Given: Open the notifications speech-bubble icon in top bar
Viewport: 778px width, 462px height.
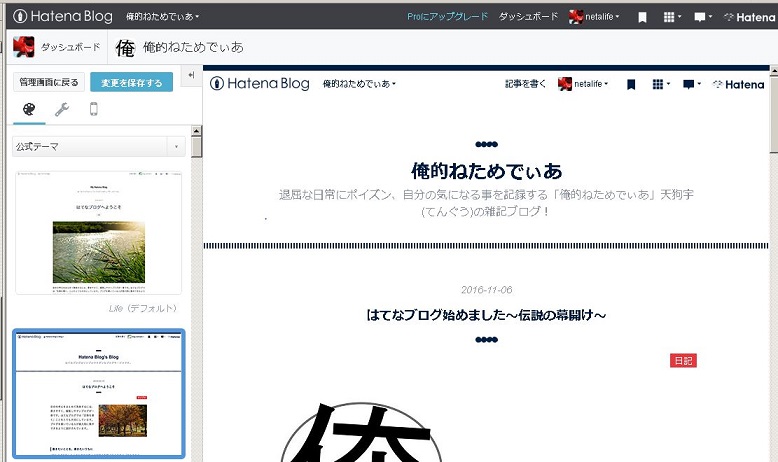Looking at the screenshot, I should [x=703, y=17].
